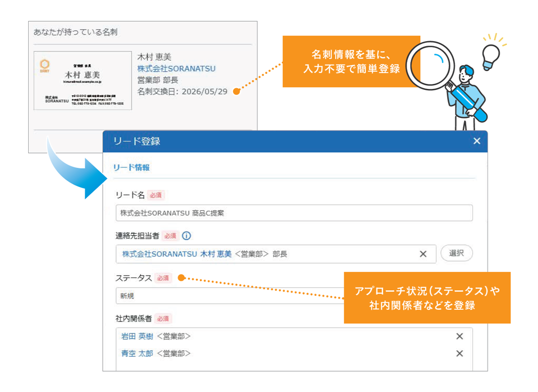Click the info icon beside 連絡先担当者
Viewport: 538px width, 392px height.
click(x=186, y=236)
